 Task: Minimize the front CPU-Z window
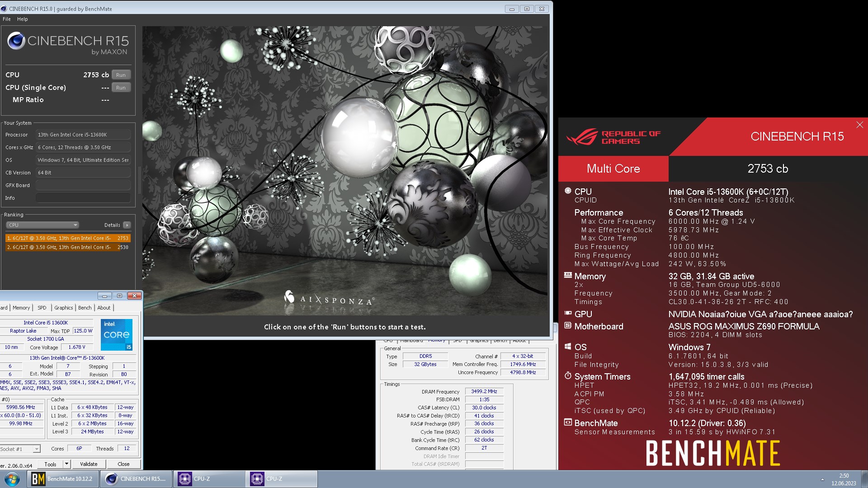tap(104, 296)
